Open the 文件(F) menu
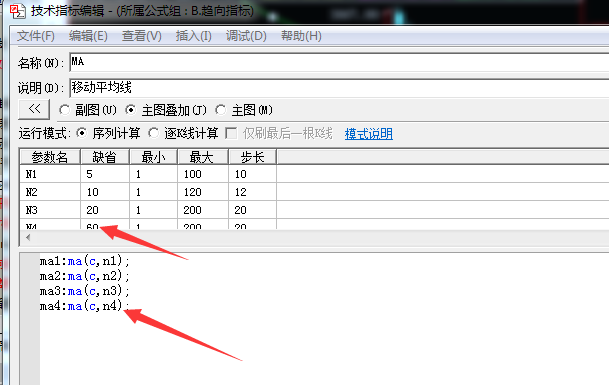The width and height of the screenshot is (609, 385). point(36,36)
